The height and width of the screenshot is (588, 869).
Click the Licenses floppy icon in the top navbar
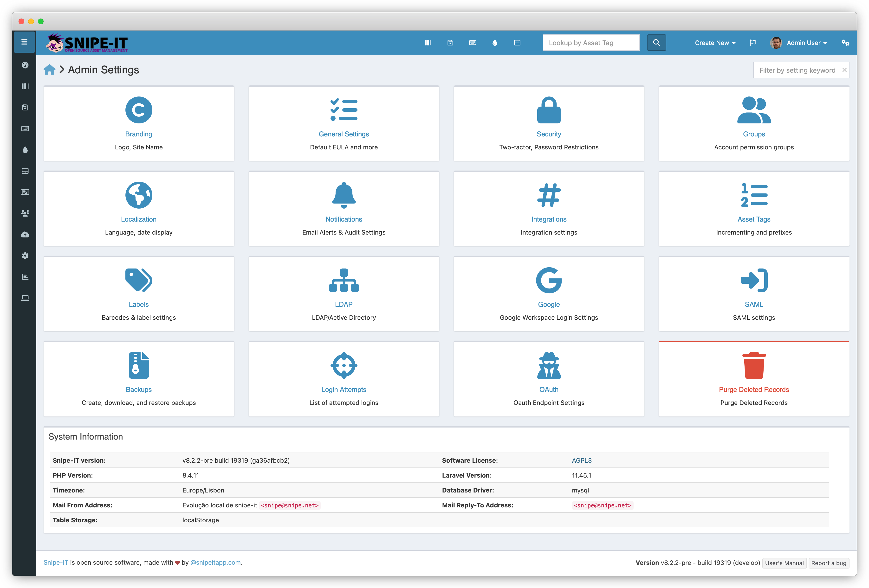click(x=450, y=43)
